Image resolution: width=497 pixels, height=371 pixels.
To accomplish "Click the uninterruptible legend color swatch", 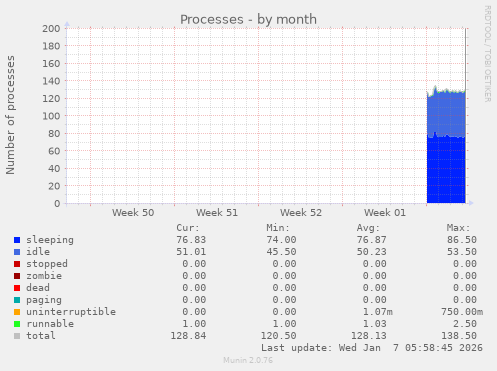I will point(17,312).
